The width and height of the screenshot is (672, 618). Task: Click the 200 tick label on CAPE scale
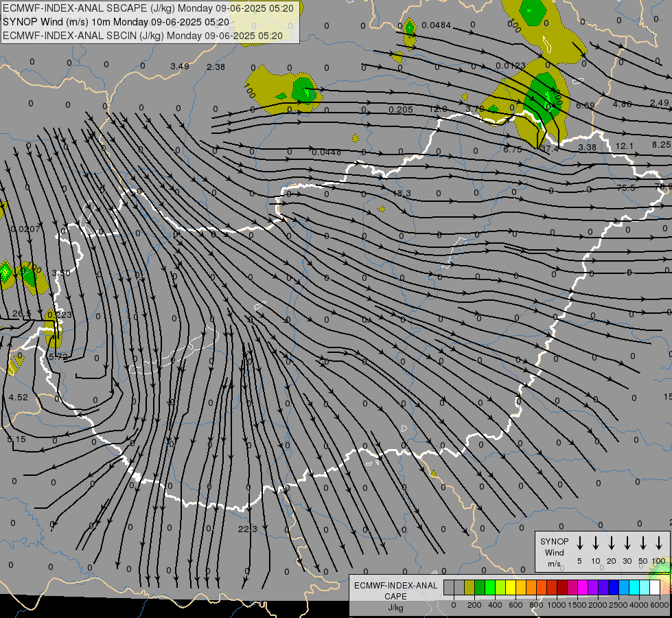[x=474, y=605]
